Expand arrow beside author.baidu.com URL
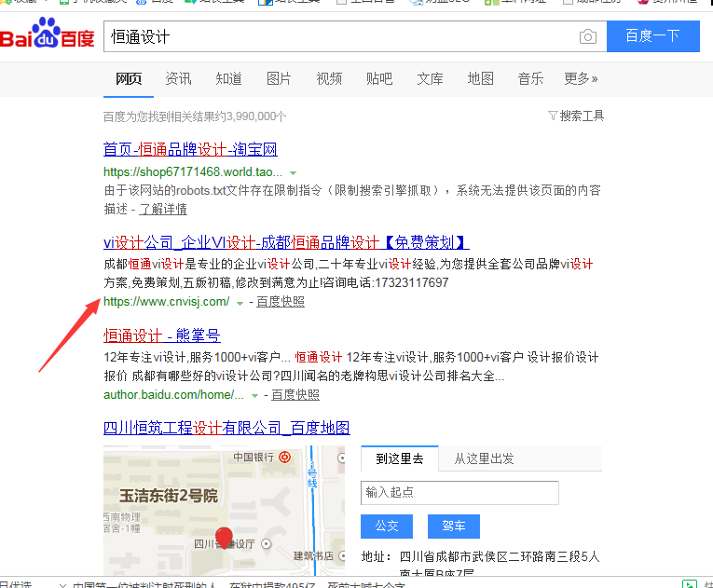 click(x=255, y=396)
